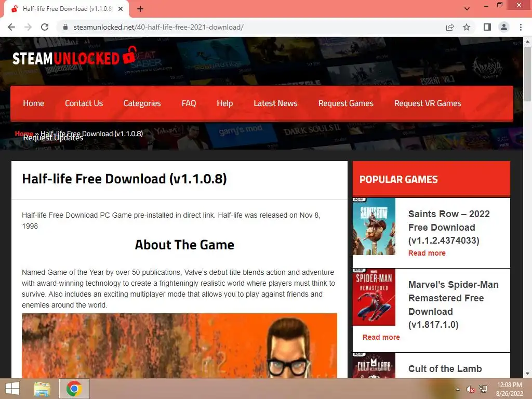Bookmark this page with the star icon
Image resolution: width=532 pixels, height=399 pixels.
tap(467, 27)
